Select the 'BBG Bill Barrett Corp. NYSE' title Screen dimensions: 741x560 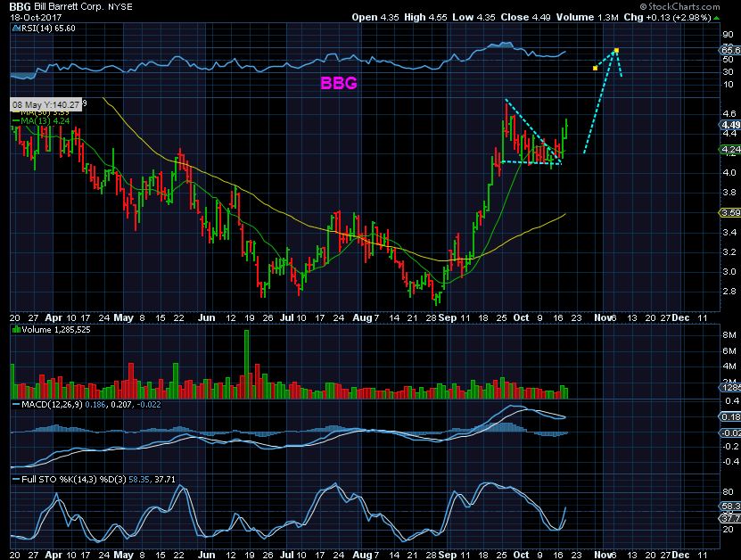(70, 6)
